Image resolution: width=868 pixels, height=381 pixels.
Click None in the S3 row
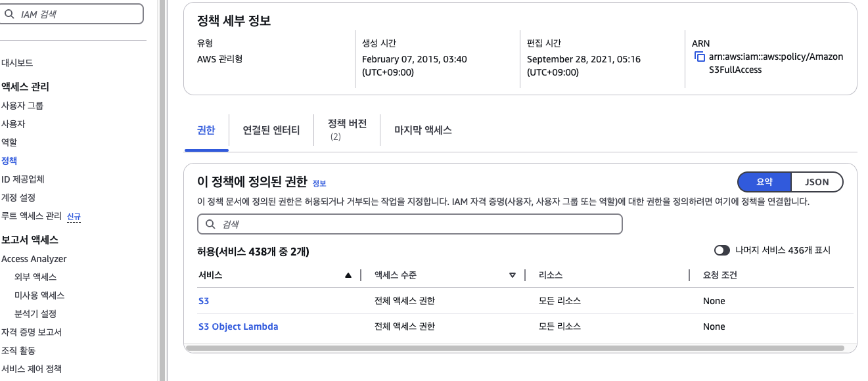[x=714, y=301]
